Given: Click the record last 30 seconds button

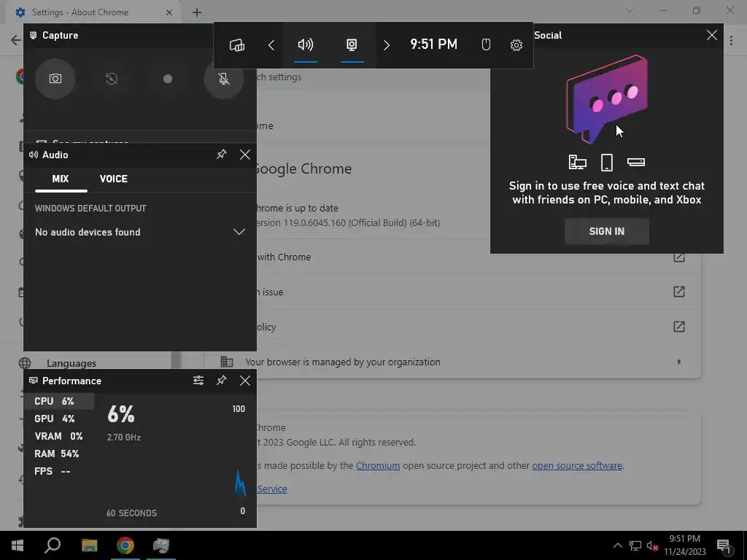Looking at the screenshot, I should tap(112, 79).
